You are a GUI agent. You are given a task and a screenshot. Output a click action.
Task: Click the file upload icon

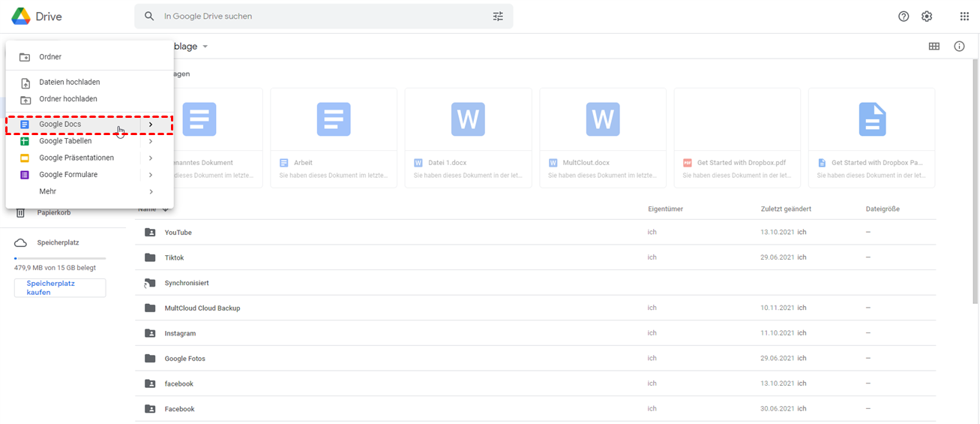(25, 83)
